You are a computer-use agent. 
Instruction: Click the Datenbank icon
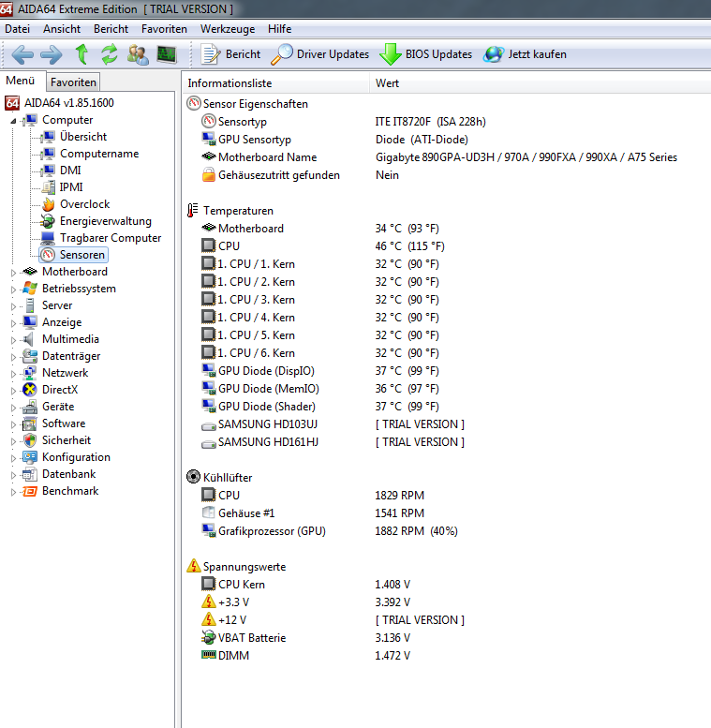(30, 474)
